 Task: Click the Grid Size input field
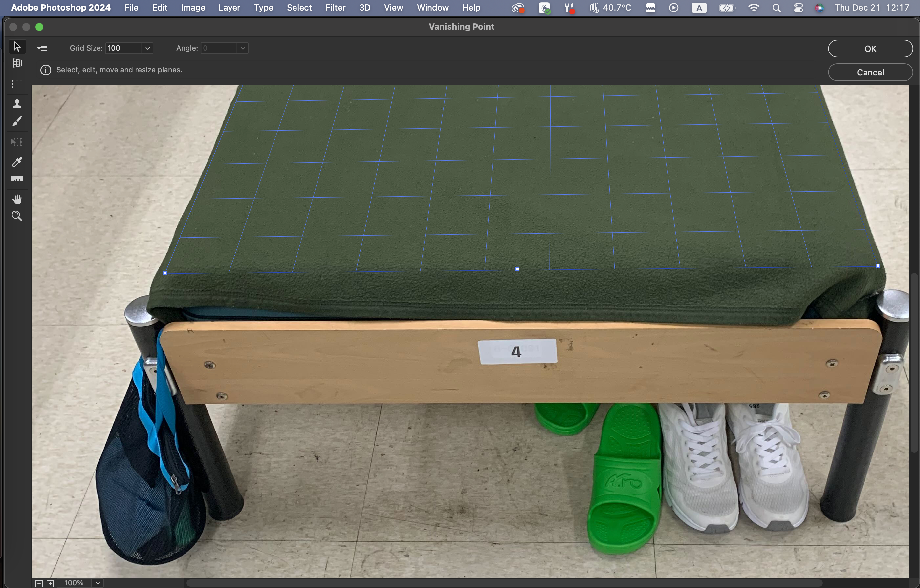[x=123, y=48]
